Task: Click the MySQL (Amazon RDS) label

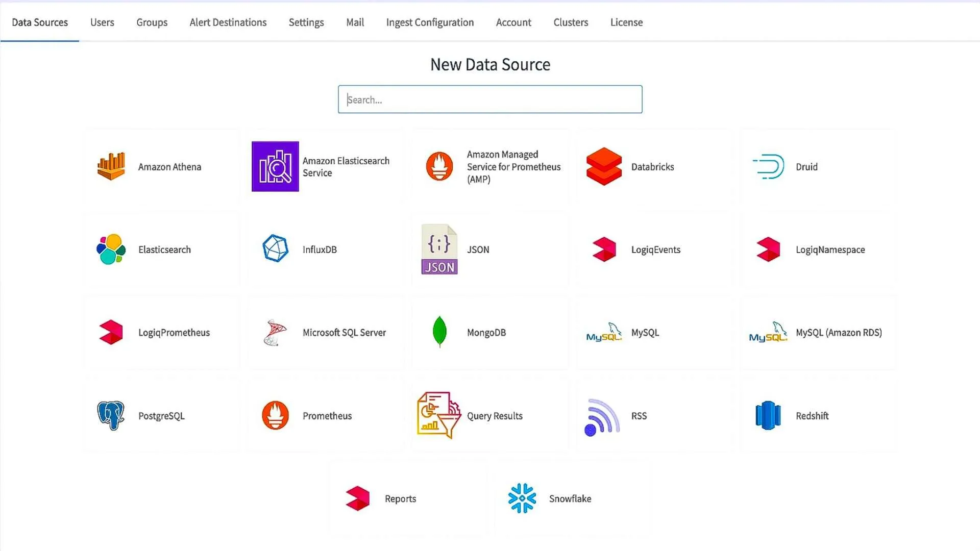Action: click(x=839, y=333)
